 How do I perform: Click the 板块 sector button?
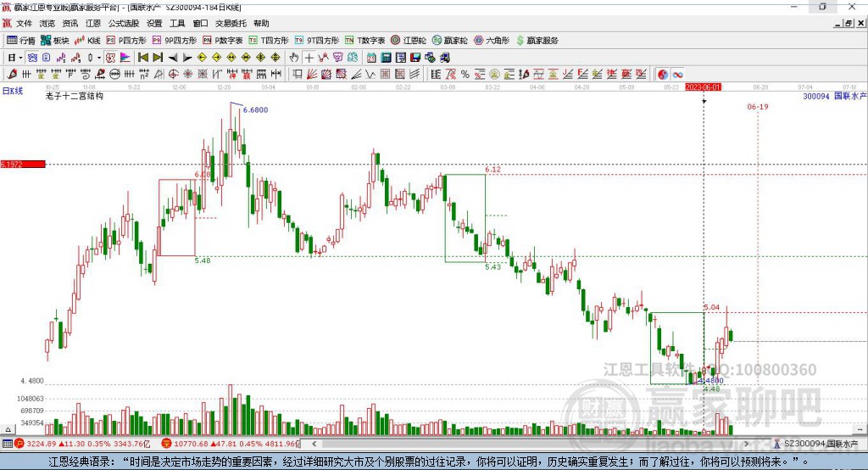(x=54, y=40)
